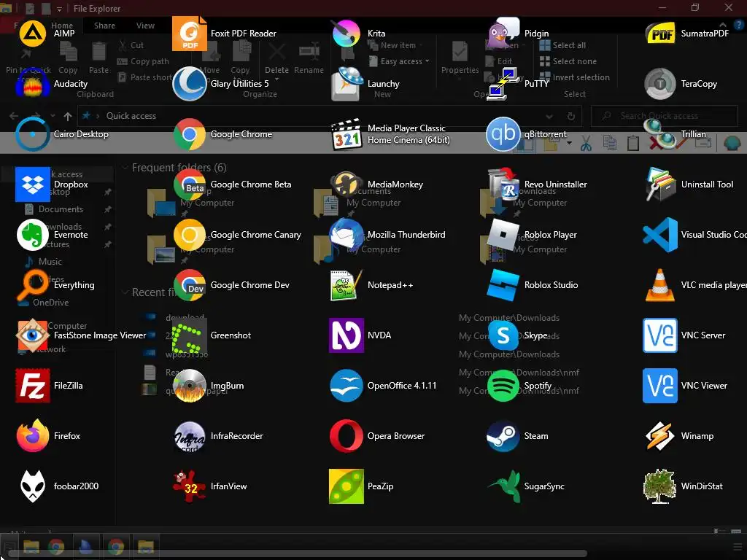
Task: Launch Everything search app icon
Action: pos(32,285)
